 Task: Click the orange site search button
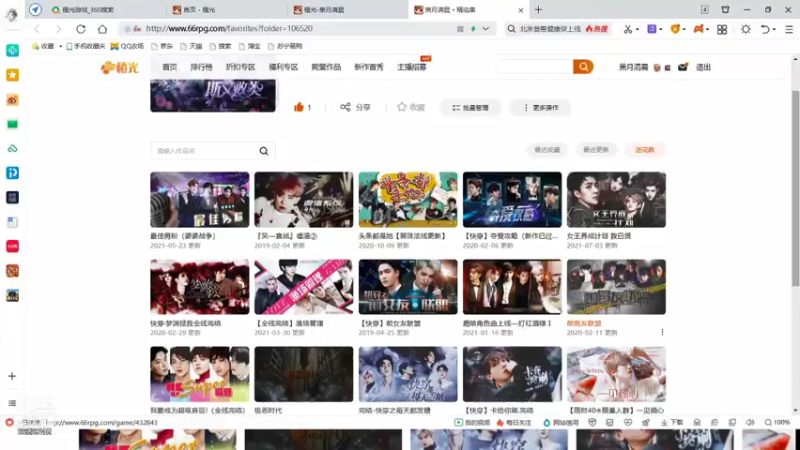(x=583, y=66)
